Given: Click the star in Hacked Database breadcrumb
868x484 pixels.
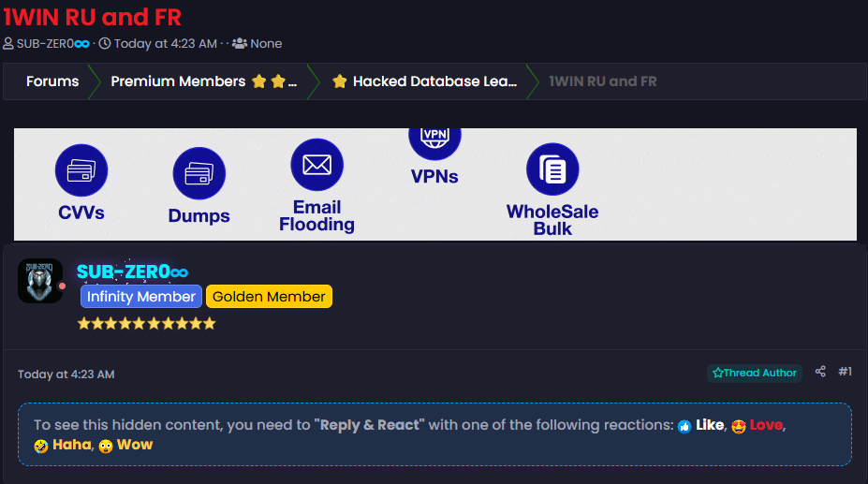Looking at the screenshot, I should [339, 81].
